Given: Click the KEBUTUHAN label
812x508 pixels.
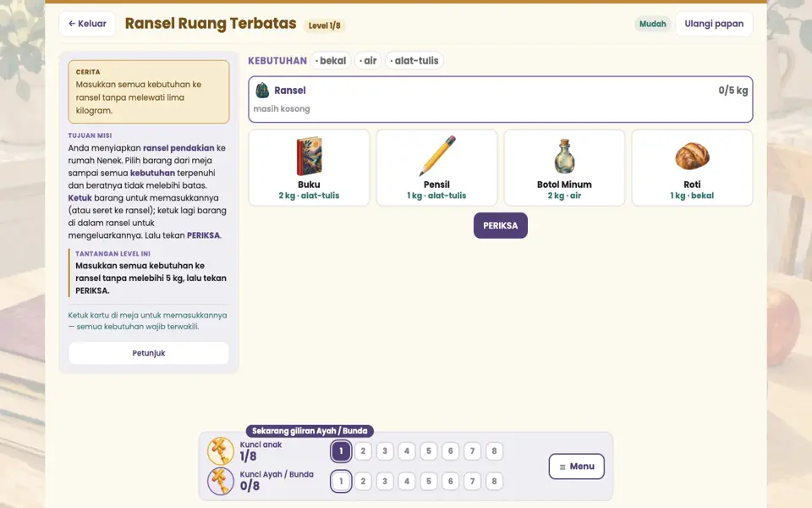Looking at the screenshot, I should coord(277,61).
